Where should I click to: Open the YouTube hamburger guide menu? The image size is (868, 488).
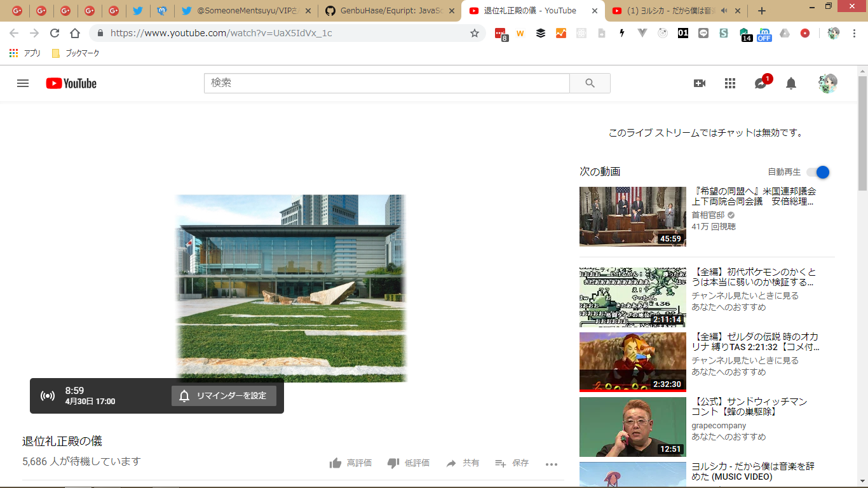pos(23,83)
